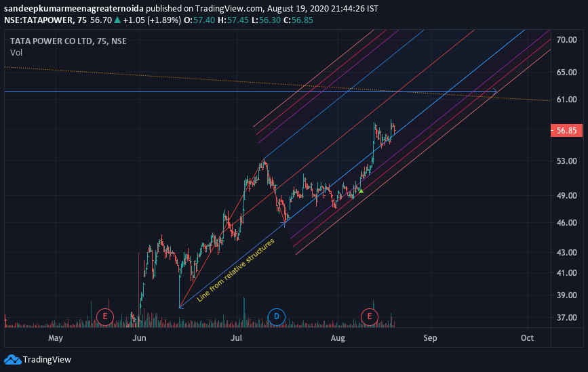Viewport: 588px width, 372px height.
Task: Click the dividend D marker in July
Action: coord(277,317)
